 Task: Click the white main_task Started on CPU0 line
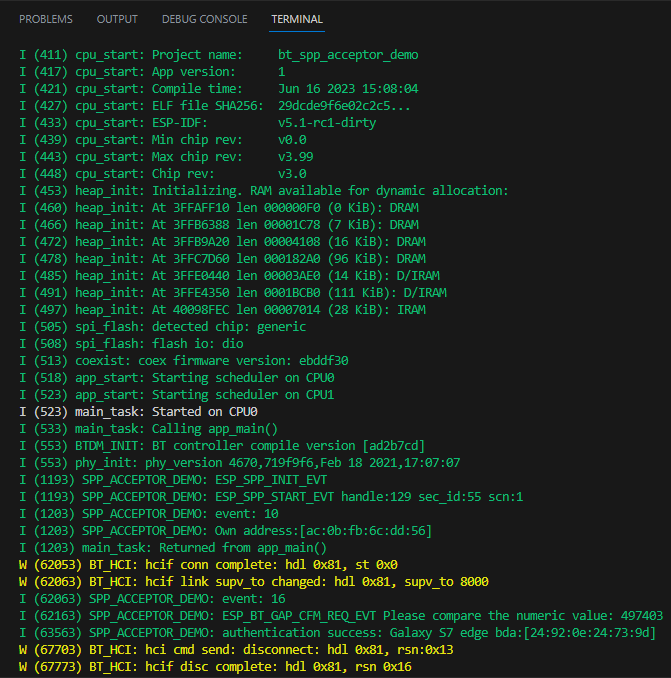click(x=138, y=412)
